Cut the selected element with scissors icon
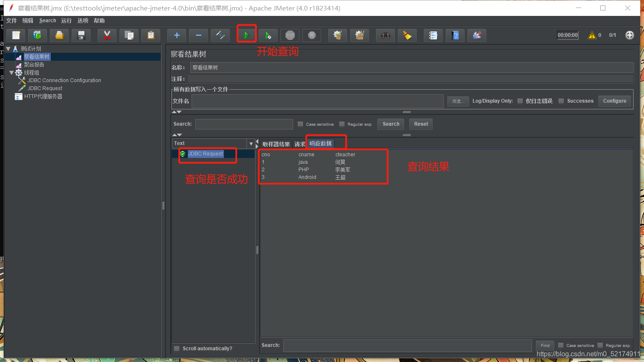The image size is (644, 362). (107, 36)
